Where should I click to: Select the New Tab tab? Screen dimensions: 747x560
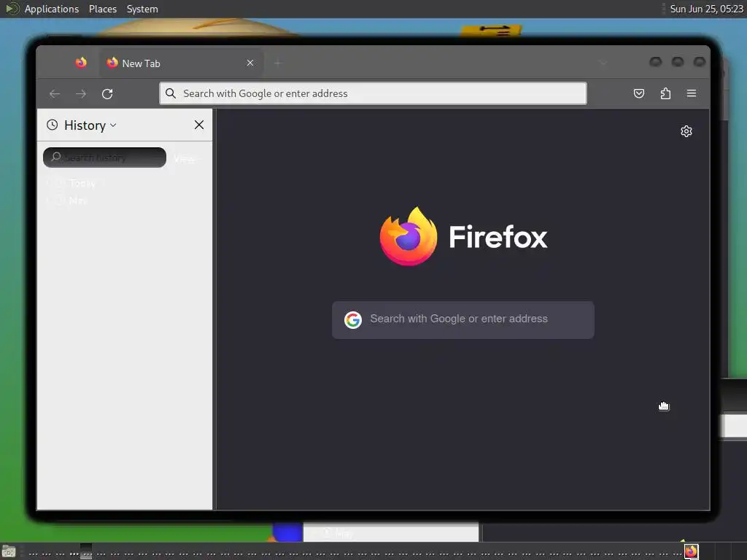point(181,63)
